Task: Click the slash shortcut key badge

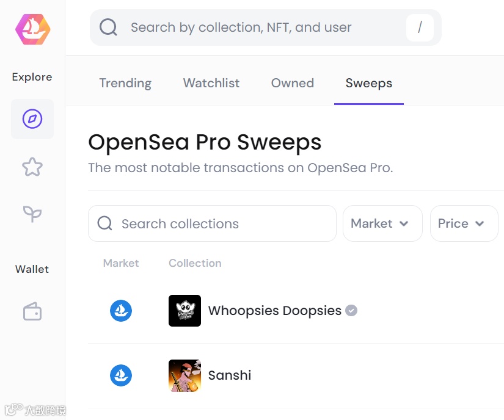Action: [420, 27]
